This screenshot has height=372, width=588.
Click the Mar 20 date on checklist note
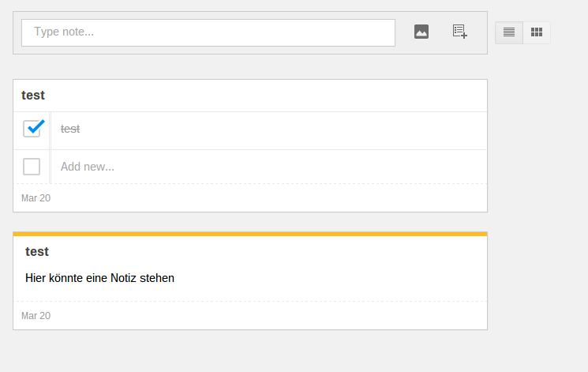36,197
